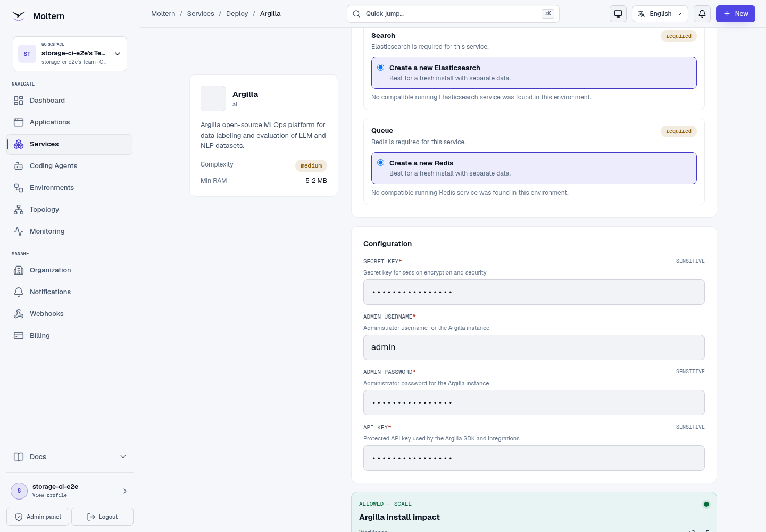Click the Organization building icon
The width and height of the screenshot is (766, 532).
coord(19,270)
